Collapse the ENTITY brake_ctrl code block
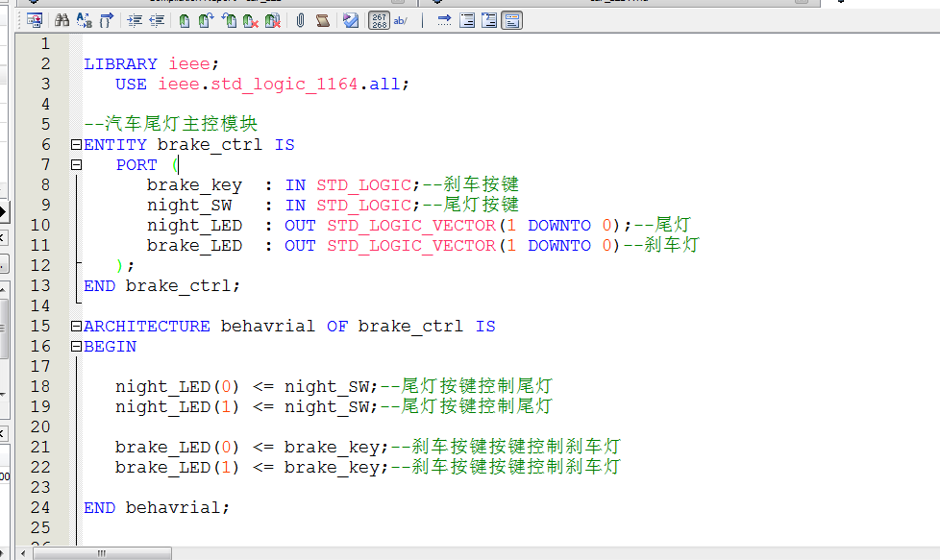The width and height of the screenshot is (940, 560). (76, 145)
